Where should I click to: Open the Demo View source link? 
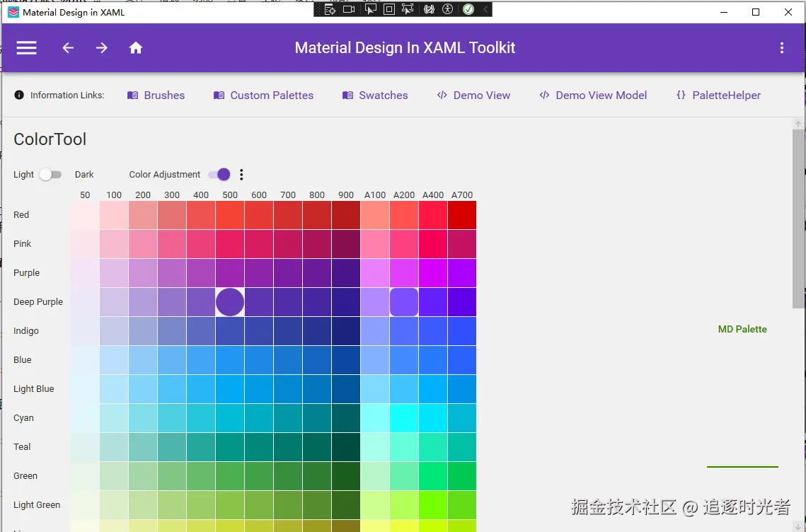pos(473,95)
